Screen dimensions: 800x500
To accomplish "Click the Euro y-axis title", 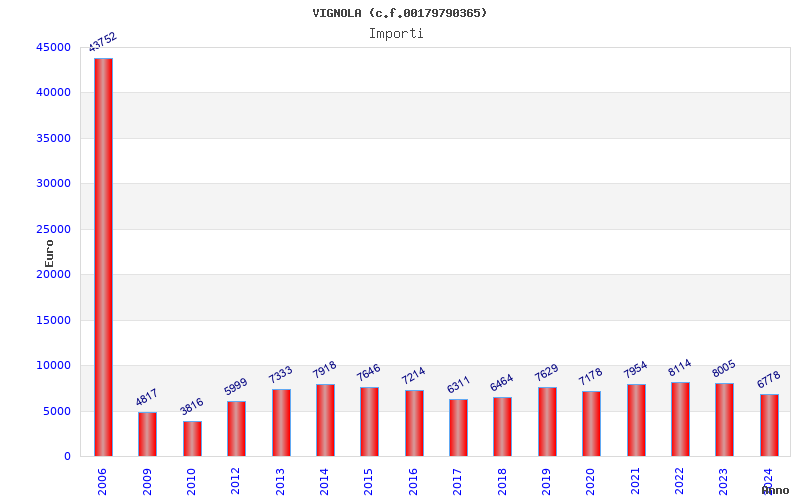I will 49,254.
